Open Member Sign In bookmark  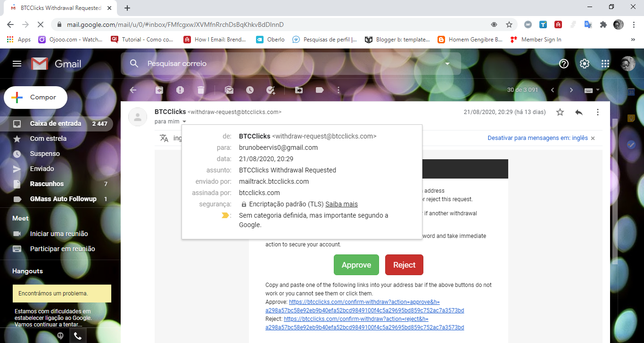536,40
